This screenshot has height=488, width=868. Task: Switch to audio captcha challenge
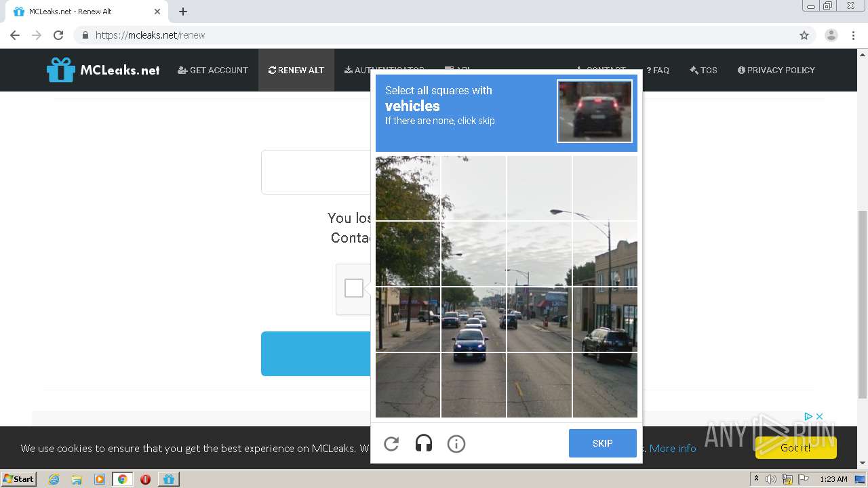[424, 444]
